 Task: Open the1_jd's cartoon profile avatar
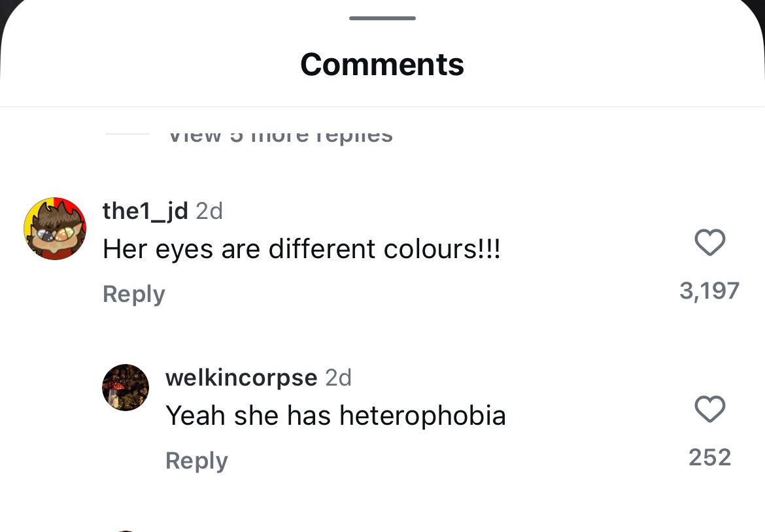click(x=55, y=229)
